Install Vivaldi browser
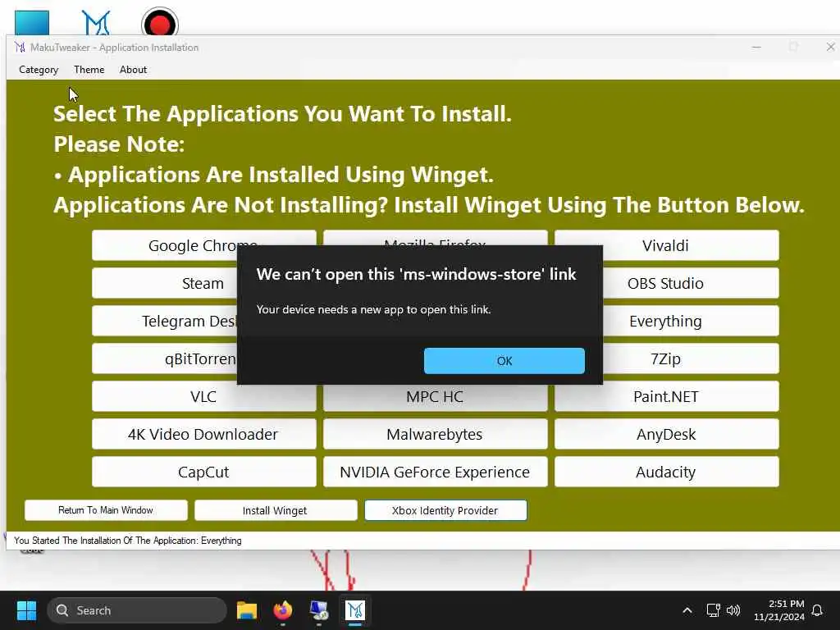This screenshot has width=840, height=630. click(666, 245)
